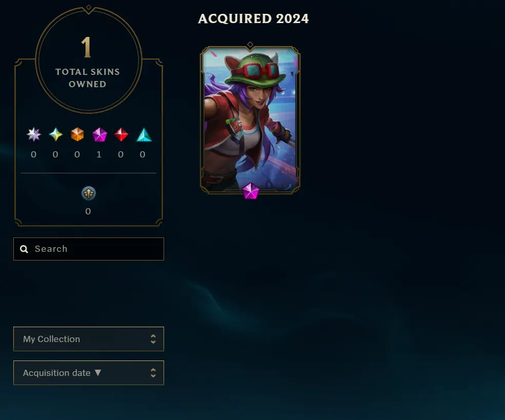Image resolution: width=505 pixels, height=420 pixels.
Task: Click the ACQUIRED 2024 section heading
Action: [253, 18]
